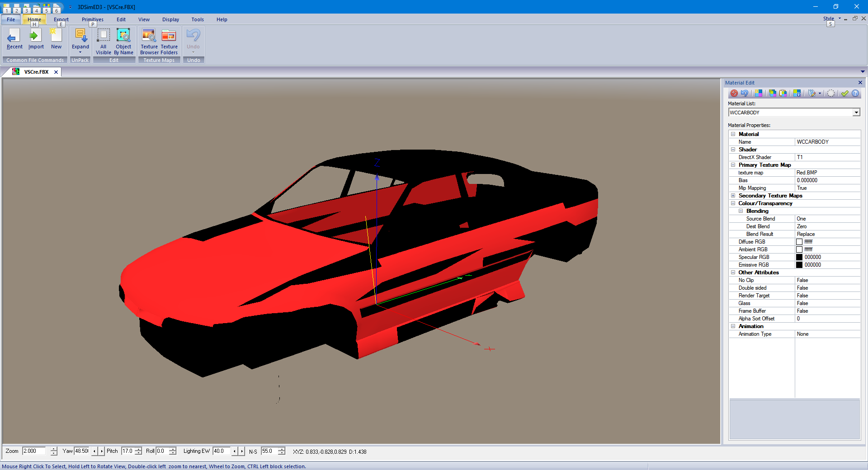Click the Ambient RGB white swatch
Image resolution: width=868 pixels, height=470 pixels.
point(799,249)
